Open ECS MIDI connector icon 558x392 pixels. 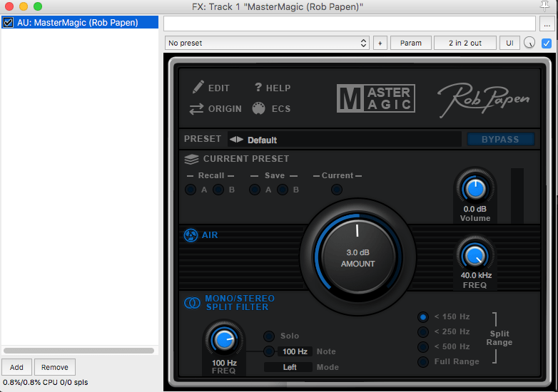click(259, 108)
